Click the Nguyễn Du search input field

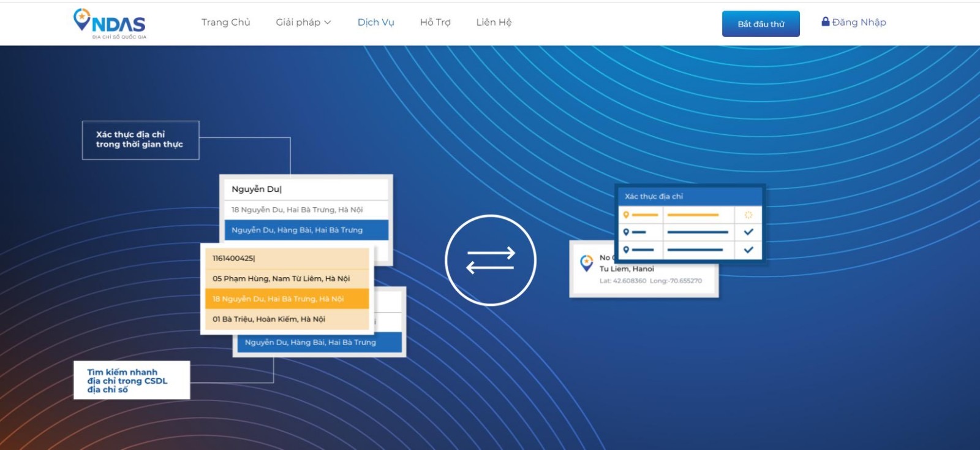[306, 189]
